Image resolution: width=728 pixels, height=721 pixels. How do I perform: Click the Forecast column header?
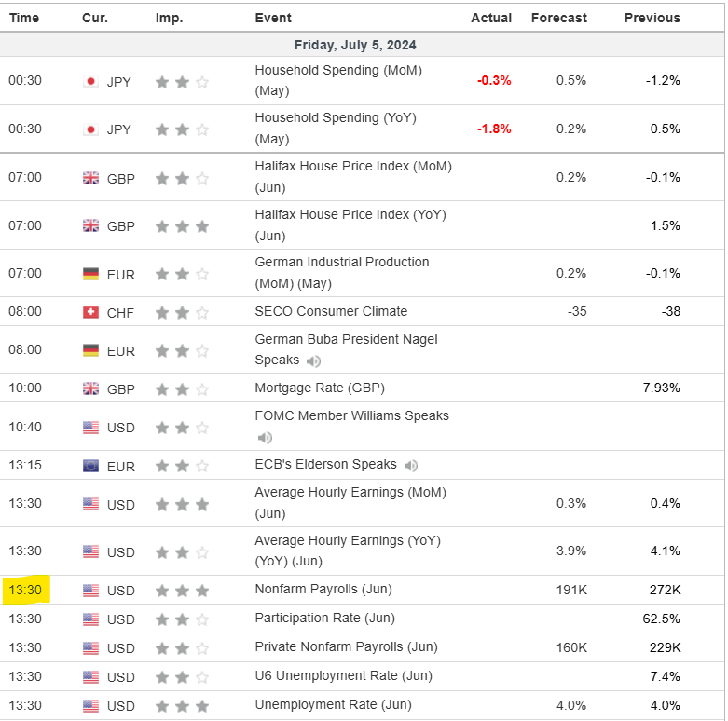click(559, 18)
